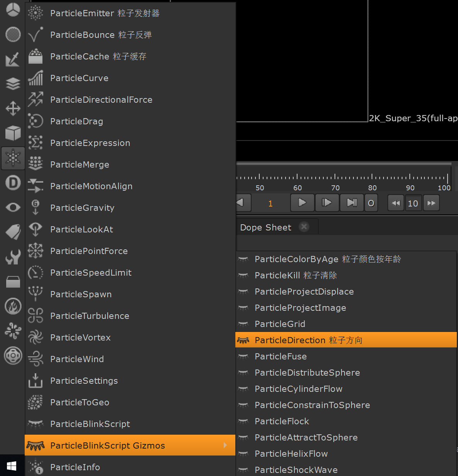458x476 pixels.
Task: Choose ParticleProjectImage gizmo
Action: tap(346, 308)
